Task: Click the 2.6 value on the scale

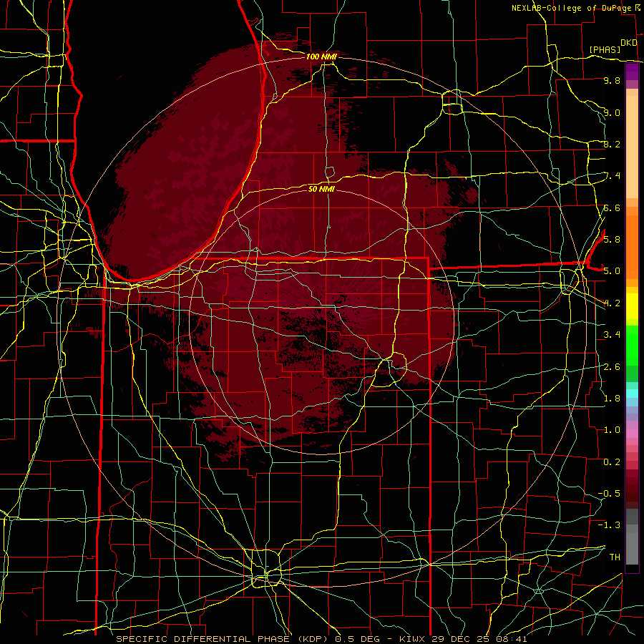Action: 612,366
